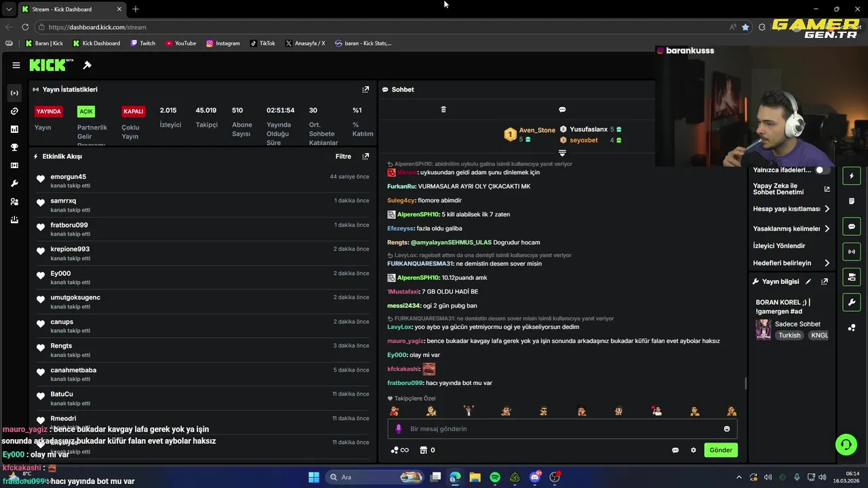Image resolution: width=868 pixels, height=488 pixels.
Task: Open the Filtre button in Etkinlik Akışı
Action: pyautogui.click(x=343, y=157)
